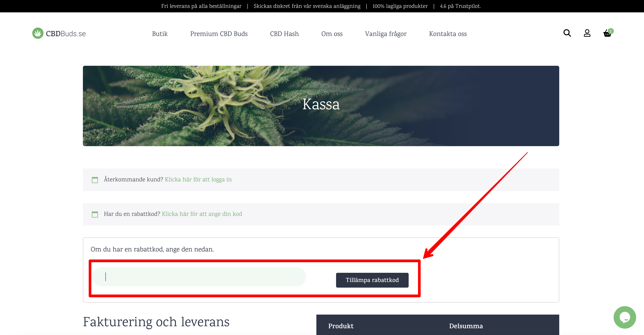Click the Delsumma column header

466,326
